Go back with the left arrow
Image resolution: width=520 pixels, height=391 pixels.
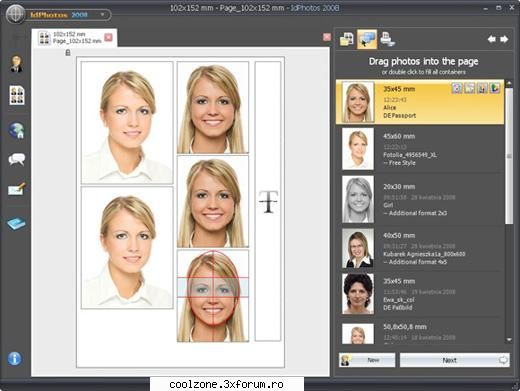(x=492, y=39)
